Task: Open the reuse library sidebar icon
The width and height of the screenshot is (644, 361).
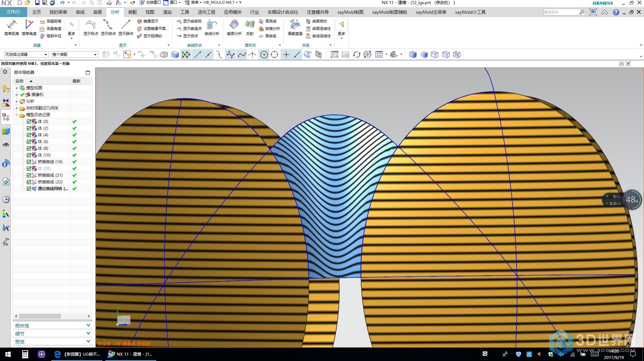Action: (x=6, y=131)
